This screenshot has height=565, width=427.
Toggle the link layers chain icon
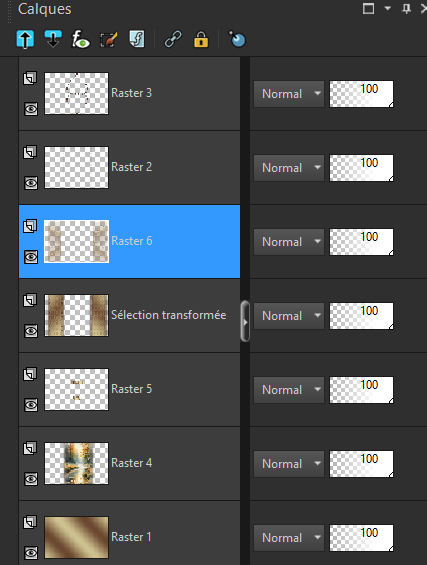tap(173, 39)
